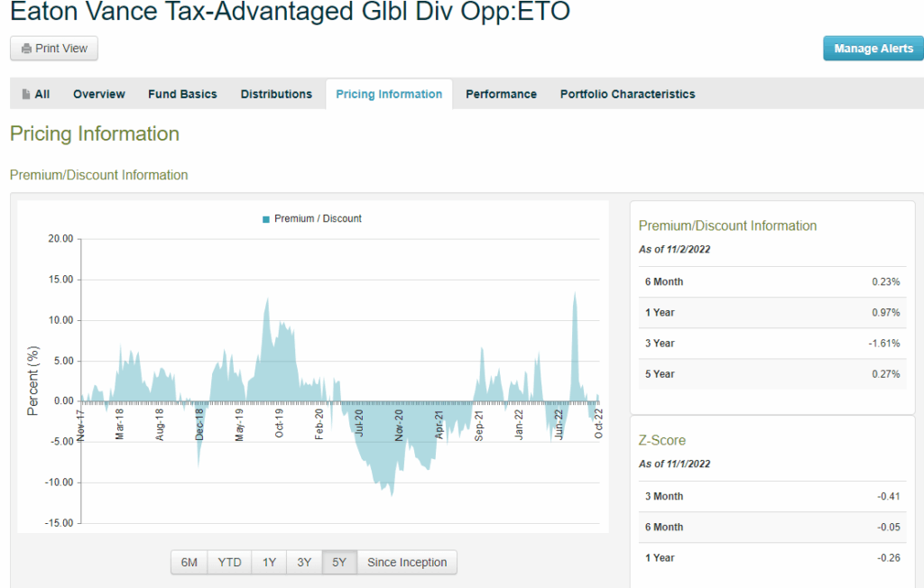Click the 3 Year premium value -1.61%
Image resolution: width=924 pixels, height=588 pixels.
tap(884, 343)
